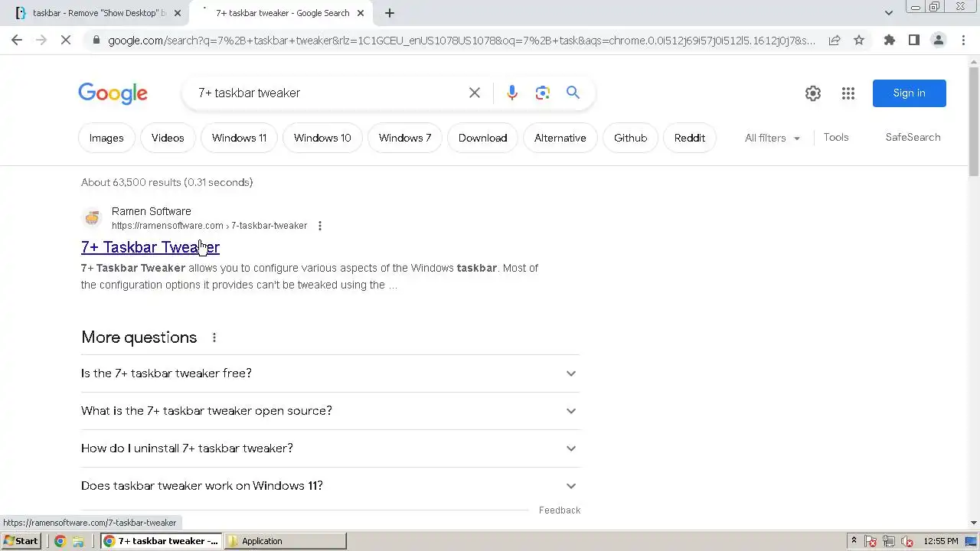Expand "How do I uninstall 7+ taskbar tweaker?"
The width and height of the screenshot is (980, 551).
click(330, 448)
